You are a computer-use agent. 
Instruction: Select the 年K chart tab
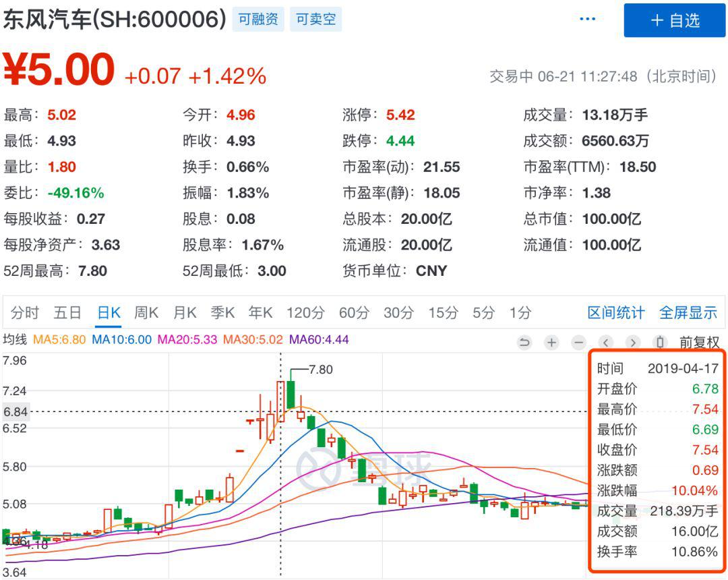point(260,312)
